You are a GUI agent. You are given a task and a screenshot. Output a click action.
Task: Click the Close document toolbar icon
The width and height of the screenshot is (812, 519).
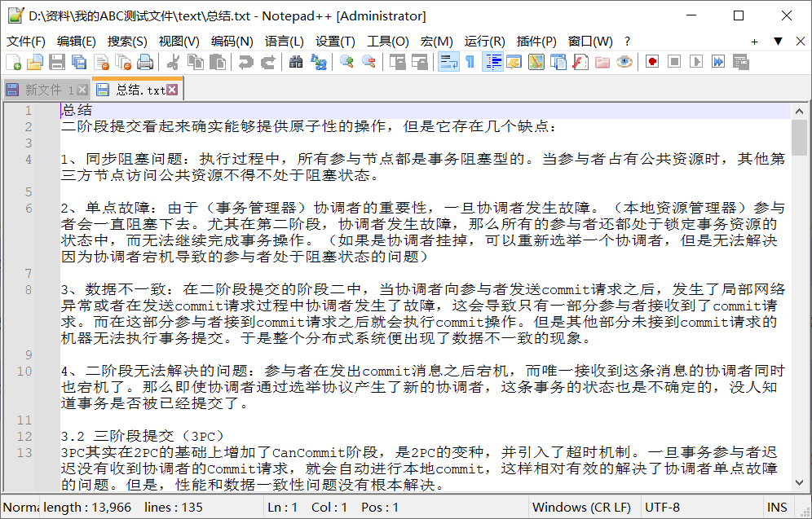point(101,62)
